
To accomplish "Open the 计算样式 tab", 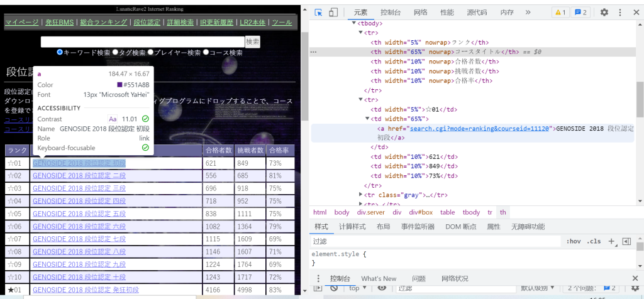I will (x=352, y=226).
